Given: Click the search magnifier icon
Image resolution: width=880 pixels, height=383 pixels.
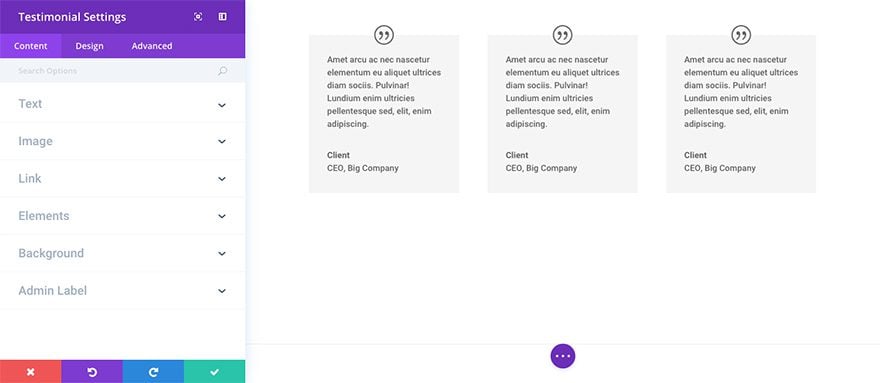Looking at the screenshot, I should click(223, 71).
